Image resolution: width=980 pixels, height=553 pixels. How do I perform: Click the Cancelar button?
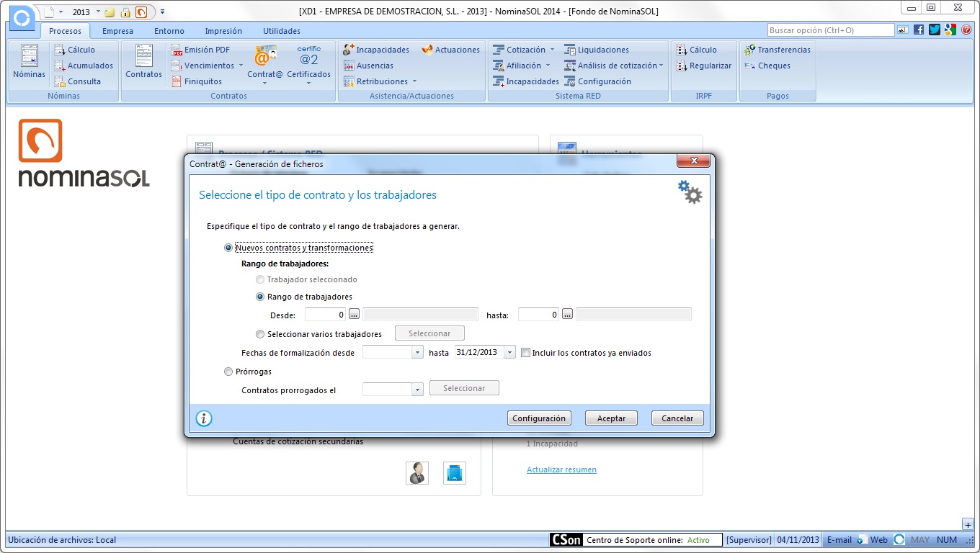coord(677,418)
